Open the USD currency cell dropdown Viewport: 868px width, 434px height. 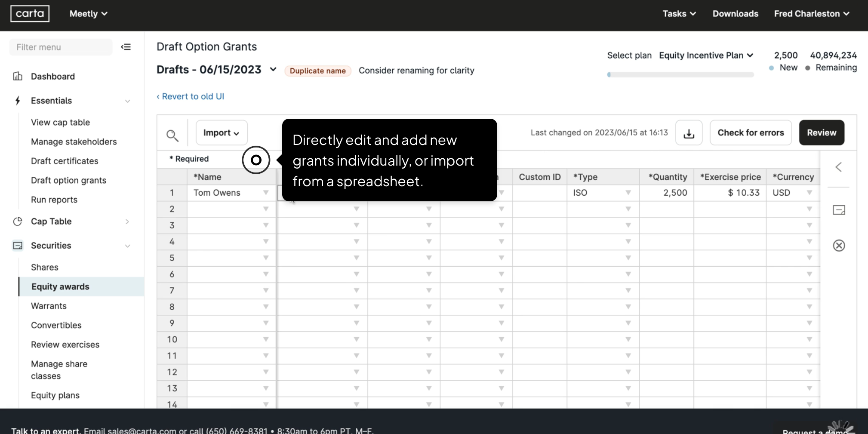point(810,193)
